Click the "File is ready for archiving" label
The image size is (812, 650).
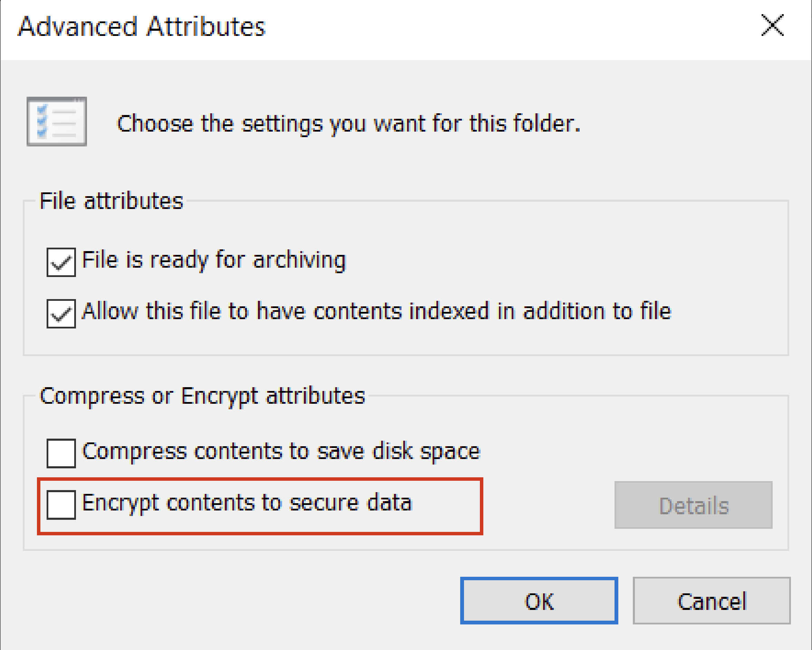coord(214,260)
